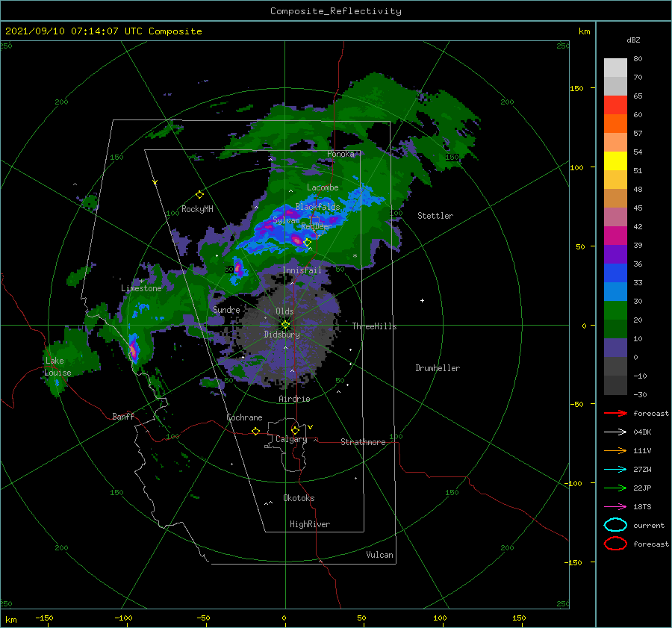Image resolution: width=672 pixels, height=628 pixels.
Task: Pick the darkest gray -30 dBZ swatch
Action: click(x=615, y=385)
